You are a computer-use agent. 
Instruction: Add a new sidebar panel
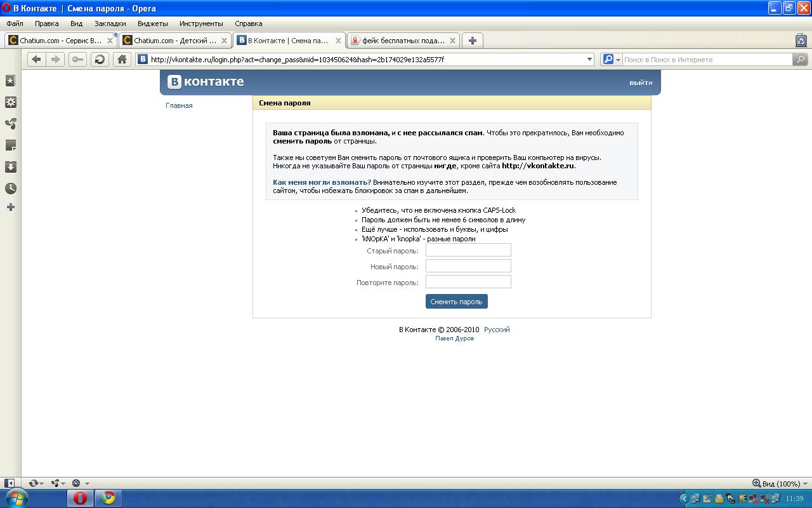11,207
